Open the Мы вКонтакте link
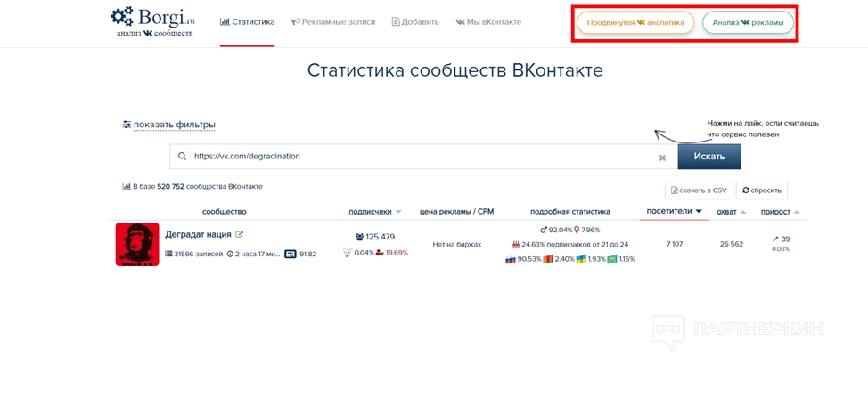868x397 pixels. tap(488, 22)
